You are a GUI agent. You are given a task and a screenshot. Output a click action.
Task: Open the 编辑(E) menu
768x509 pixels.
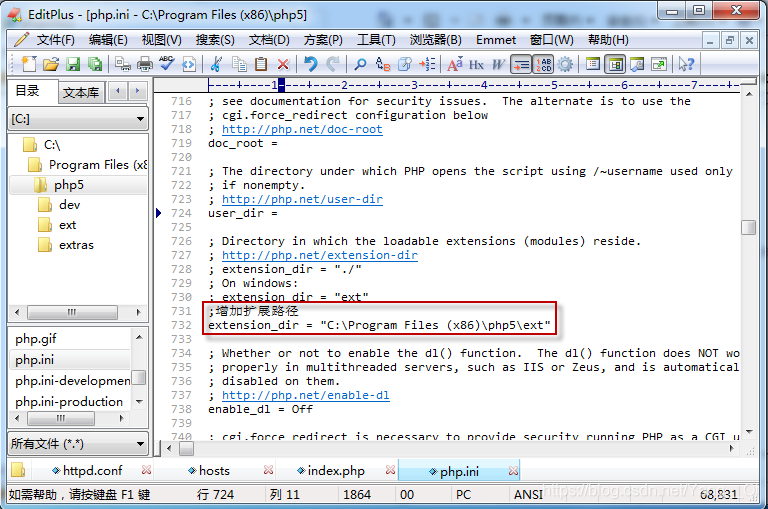[108, 40]
